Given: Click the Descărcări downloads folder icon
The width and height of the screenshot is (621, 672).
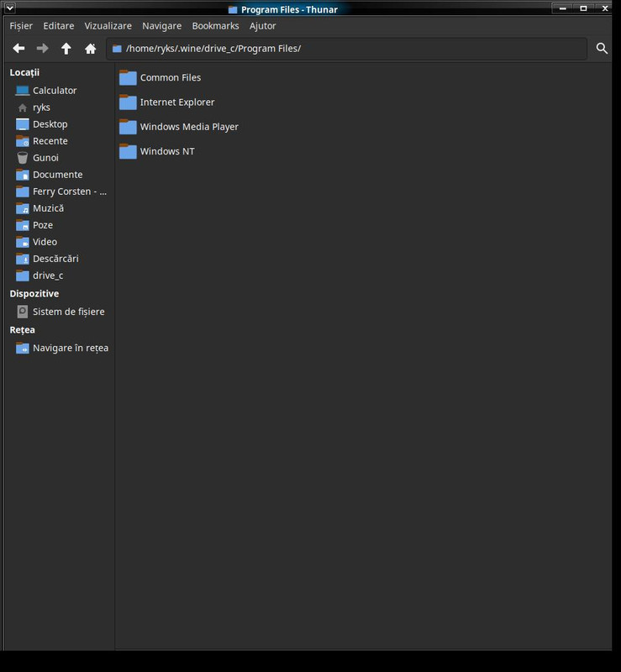Looking at the screenshot, I should click(x=23, y=259).
